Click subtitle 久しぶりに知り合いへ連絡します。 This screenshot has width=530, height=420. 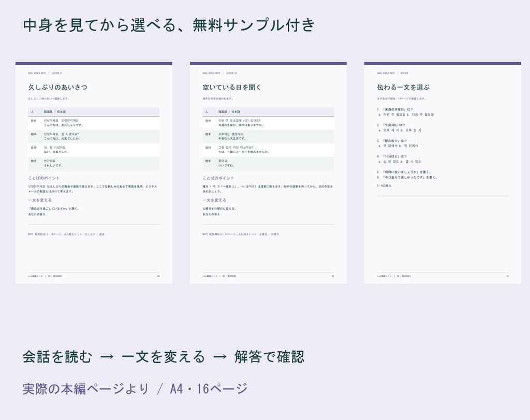click(x=49, y=99)
